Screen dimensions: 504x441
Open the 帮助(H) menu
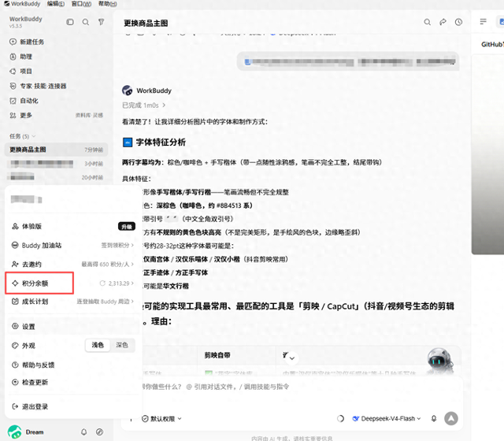[108, 4]
